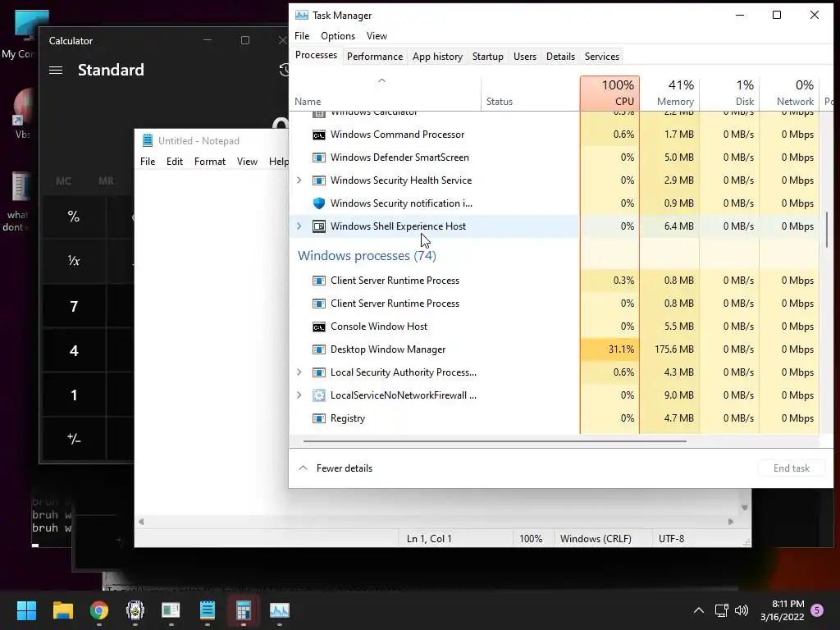Screen dimensions: 840x630
Task: Switch to the Users tab
Action: click(x=524, y=57)
